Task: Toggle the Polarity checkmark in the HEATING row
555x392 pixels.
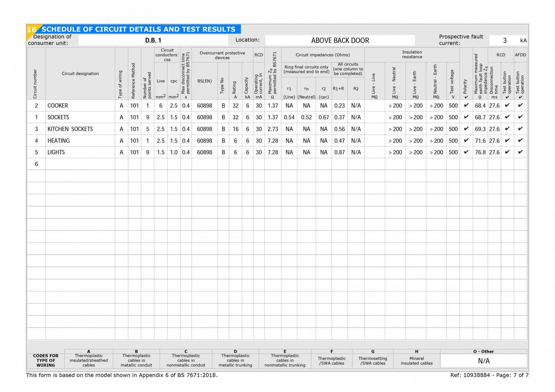Action: pos(466,140)
